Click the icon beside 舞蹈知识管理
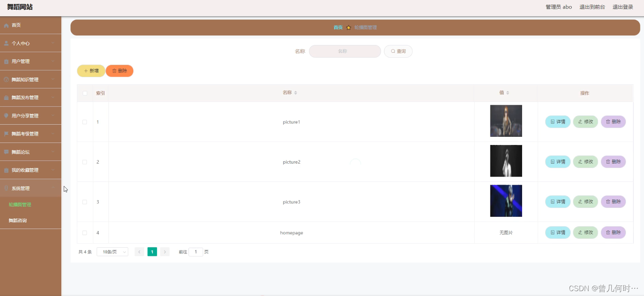 [7, 80]
